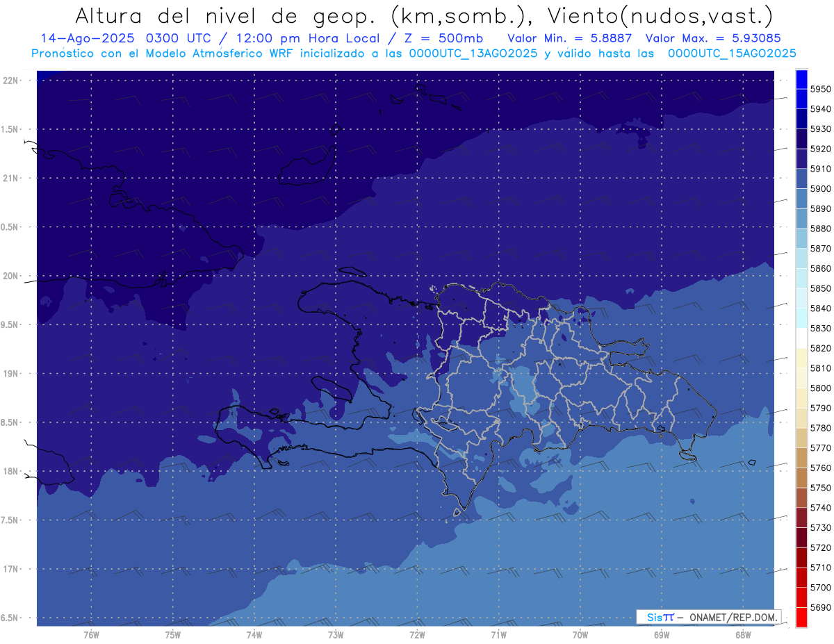Click the '19N' latitude label
Image resolution: width=834 pixels, height=644 pixels.
click(x=11, y=374)
